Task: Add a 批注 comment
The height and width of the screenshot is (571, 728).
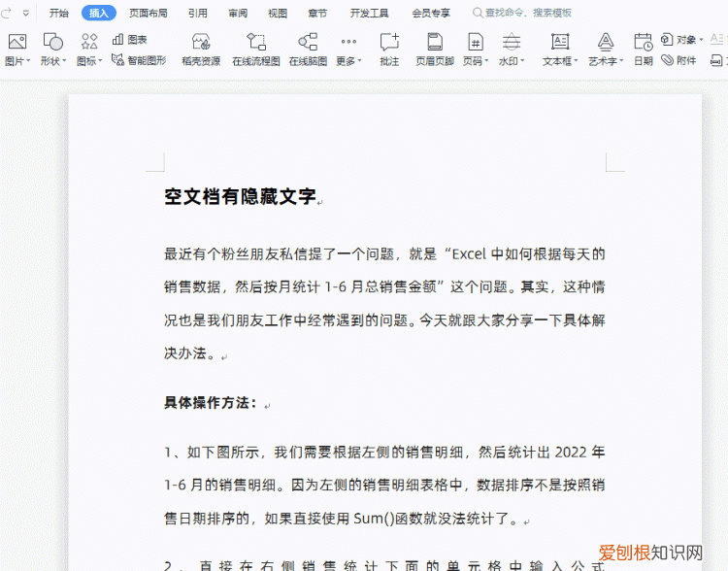Action: click(389, 50)
